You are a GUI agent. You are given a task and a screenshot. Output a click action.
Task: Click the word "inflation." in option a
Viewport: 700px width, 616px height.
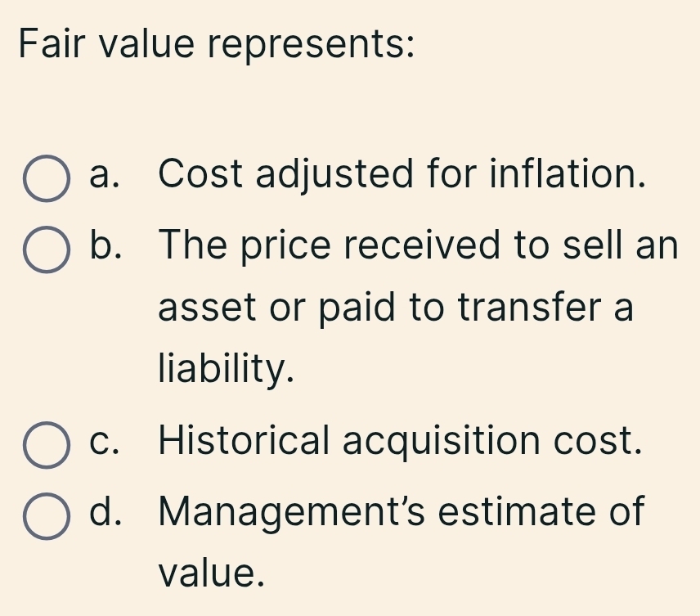click(563, 174)
